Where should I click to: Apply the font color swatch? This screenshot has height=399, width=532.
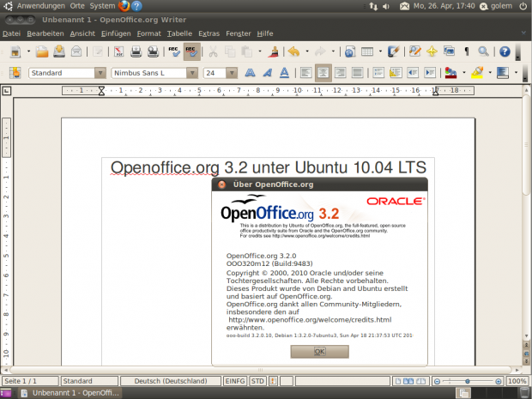coord(450,73)
